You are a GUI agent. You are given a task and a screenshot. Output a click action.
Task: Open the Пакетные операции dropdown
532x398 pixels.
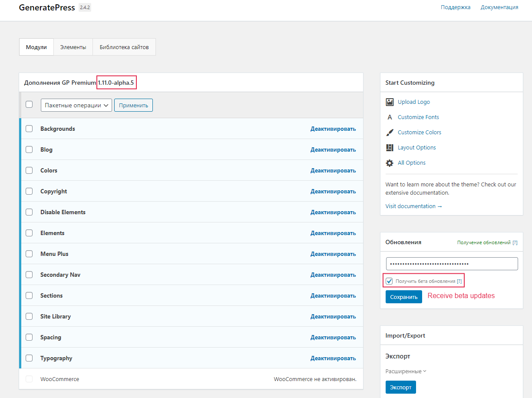76,105
